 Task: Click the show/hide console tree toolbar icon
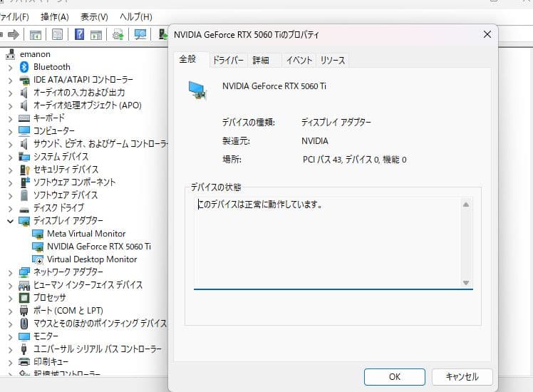(34, 34)
